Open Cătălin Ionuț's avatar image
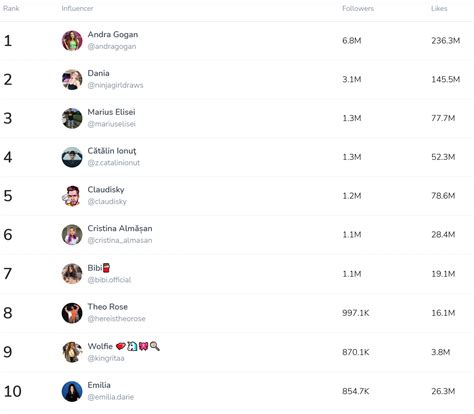474x414 pixels. click(x=72, y=157)
